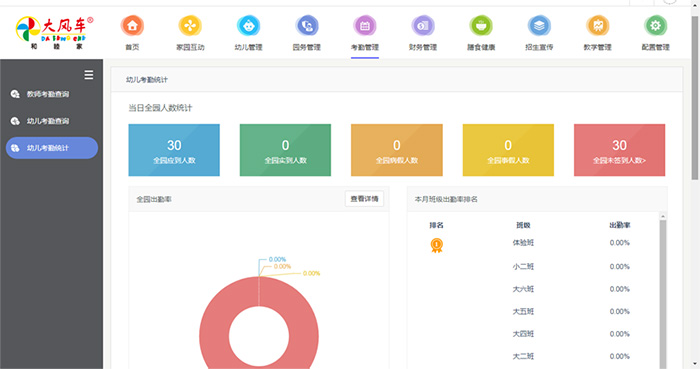Click the 查看详情 button

point(364,199)
